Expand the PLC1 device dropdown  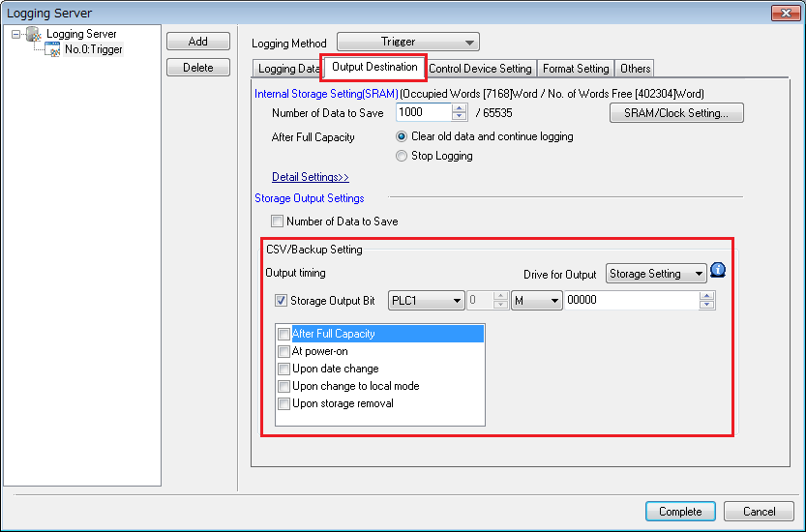(426, 301)
